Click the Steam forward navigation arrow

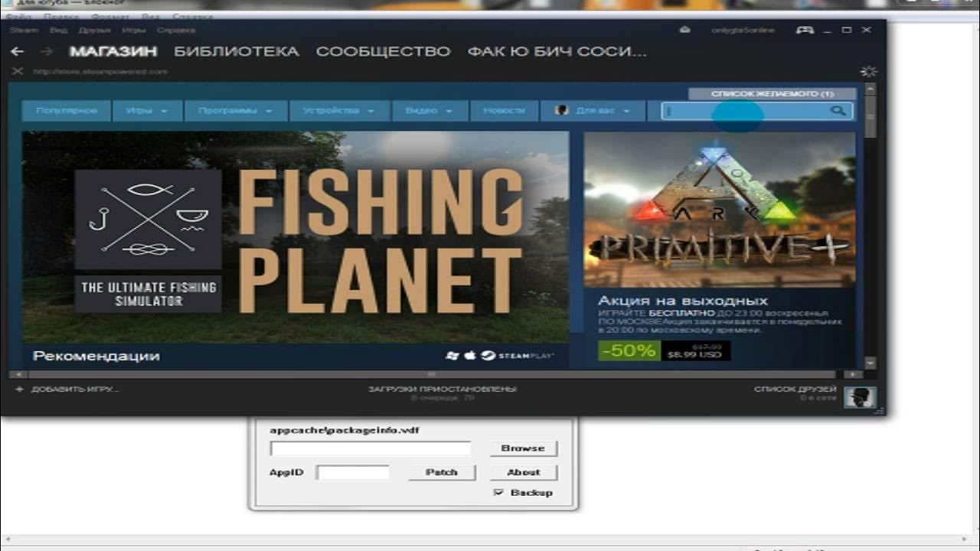tap(46, 52)
